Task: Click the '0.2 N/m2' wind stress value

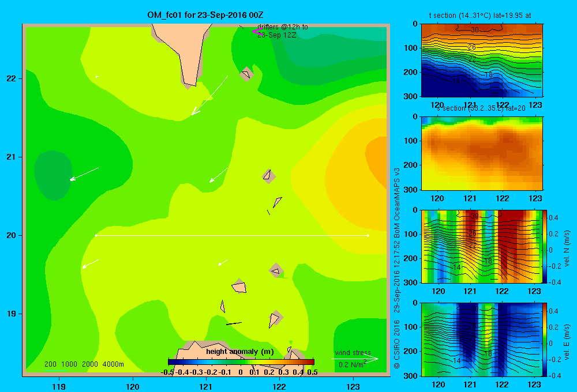Action: 353,364
